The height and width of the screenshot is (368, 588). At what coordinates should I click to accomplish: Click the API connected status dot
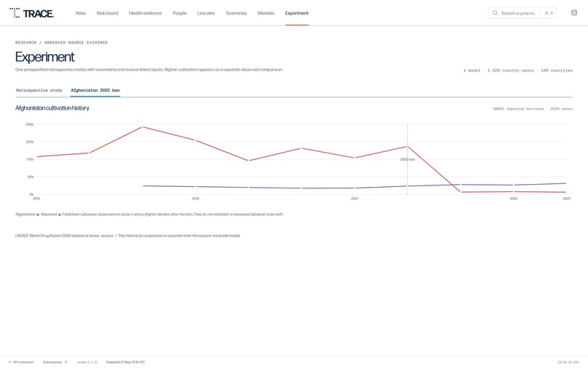click(9, 362)
